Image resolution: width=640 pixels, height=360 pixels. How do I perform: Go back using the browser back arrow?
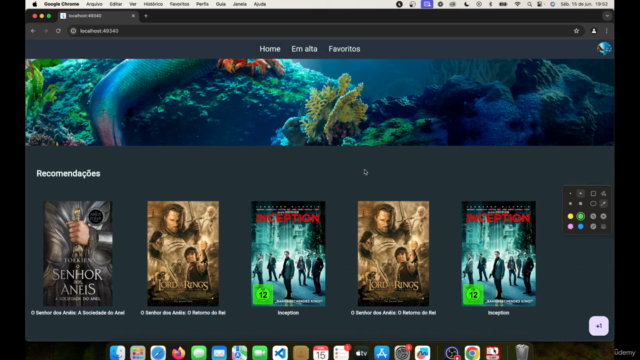[33, 31]
